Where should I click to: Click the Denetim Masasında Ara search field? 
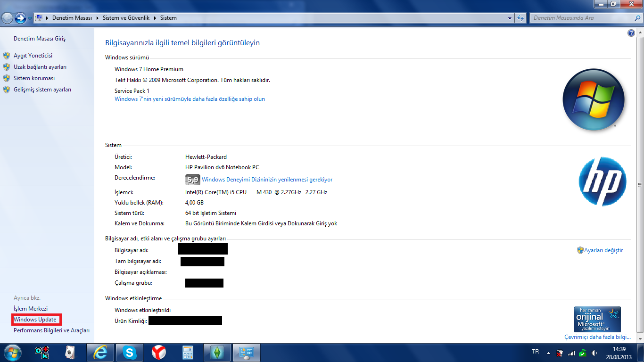[580, 18]
